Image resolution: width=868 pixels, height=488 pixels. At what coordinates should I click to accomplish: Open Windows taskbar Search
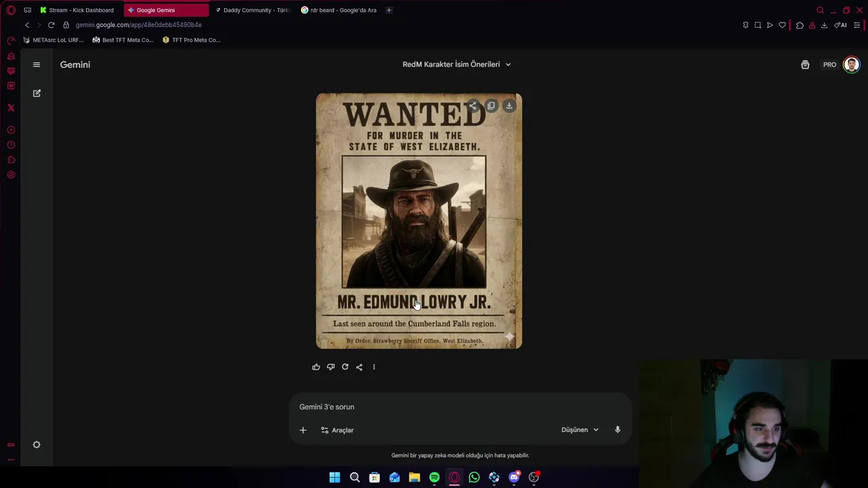point(355,478)
